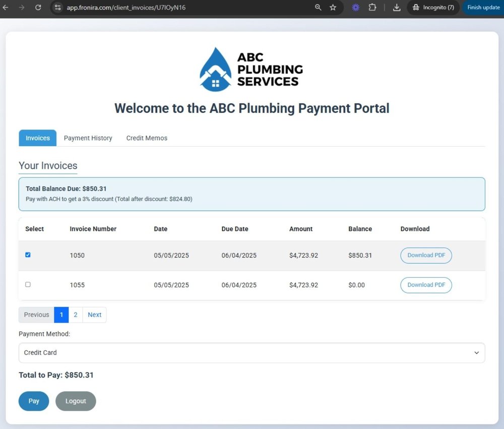Click the Download column header
The image size is (504, 429).
(x=415, y=229)
